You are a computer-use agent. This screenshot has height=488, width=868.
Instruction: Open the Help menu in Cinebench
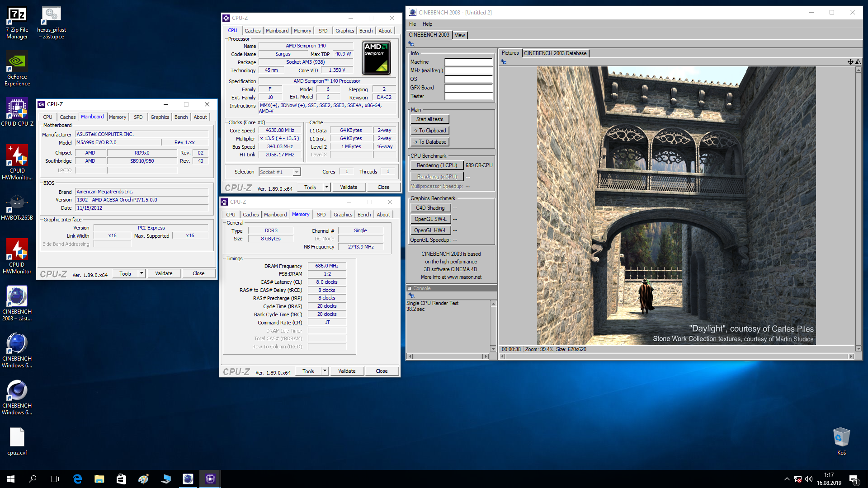[427, 24]
